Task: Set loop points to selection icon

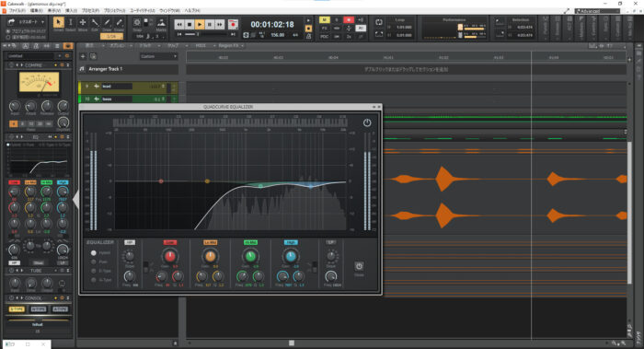Action: point(379,34)
